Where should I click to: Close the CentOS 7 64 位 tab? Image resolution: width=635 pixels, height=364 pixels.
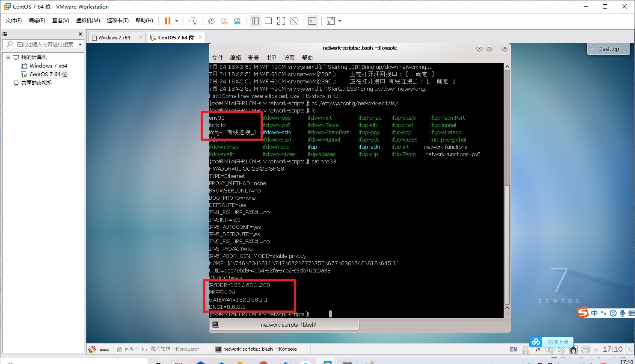(200, 38)
